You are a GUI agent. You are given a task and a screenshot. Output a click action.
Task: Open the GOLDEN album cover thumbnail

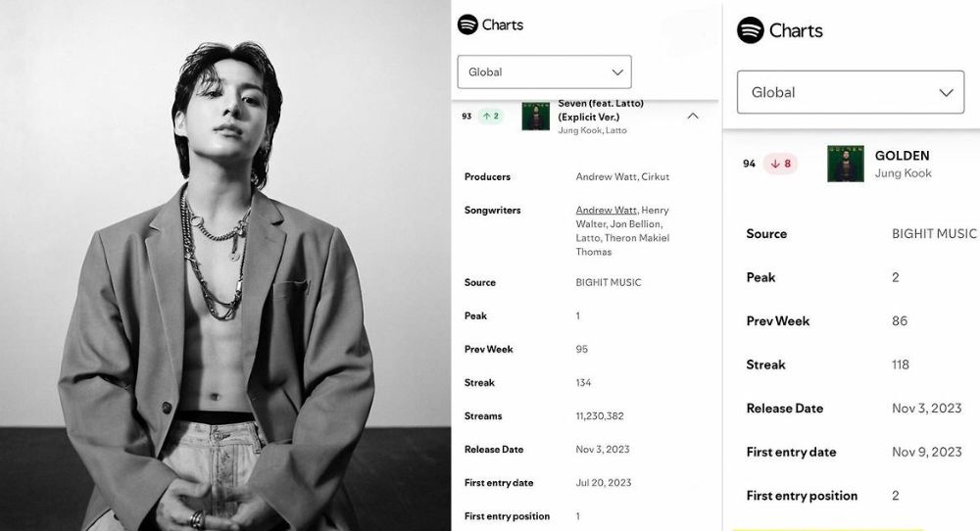pos(846,164)
